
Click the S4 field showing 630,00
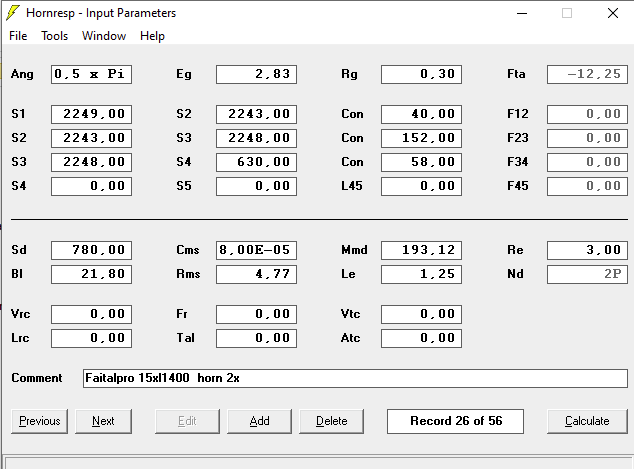coord(256,162)
